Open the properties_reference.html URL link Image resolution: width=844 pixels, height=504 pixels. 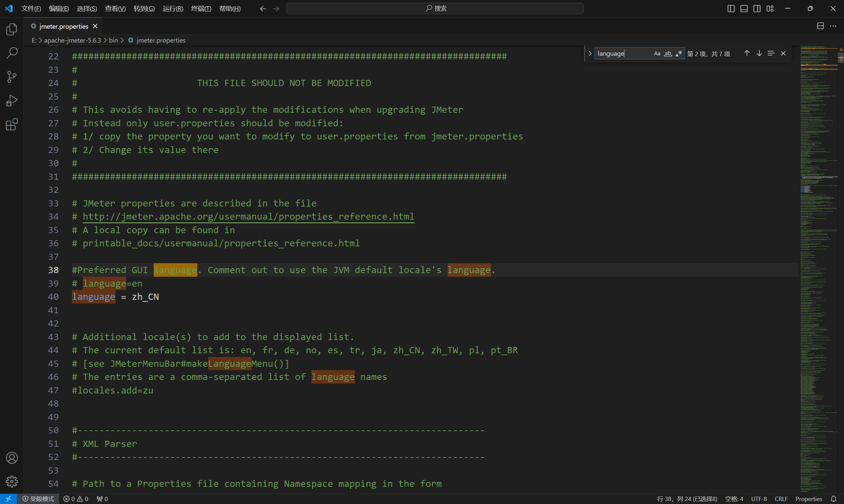pyautogui.click(x=248, y=216)
